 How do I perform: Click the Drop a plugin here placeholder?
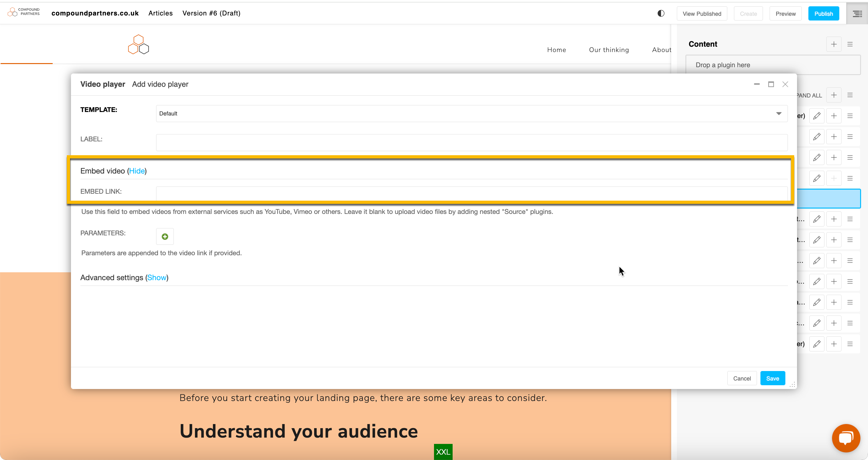(x=773, y=65)
